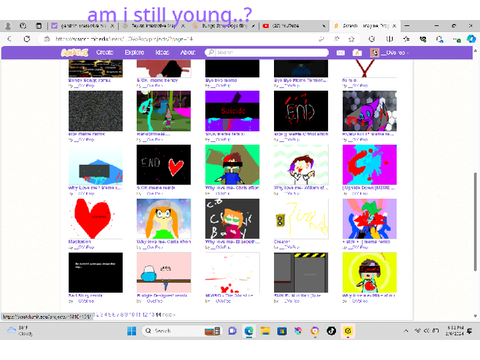This screenshot has height=360, width=480.
Task: Expand the user account dropdown
Action: coord(390,53)
